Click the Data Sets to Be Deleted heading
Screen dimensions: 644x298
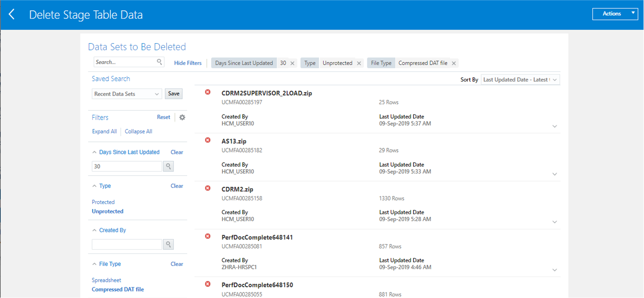[x=137, y=47]
